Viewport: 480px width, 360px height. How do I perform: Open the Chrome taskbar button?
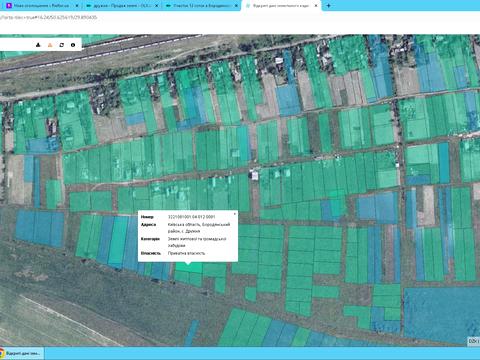click(x=21, y=353)
